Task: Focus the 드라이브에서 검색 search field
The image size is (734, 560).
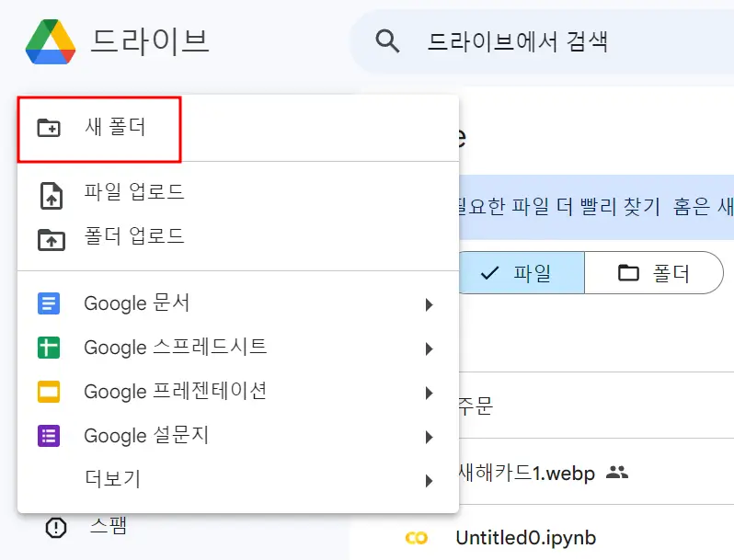Action: coord(542,41)
